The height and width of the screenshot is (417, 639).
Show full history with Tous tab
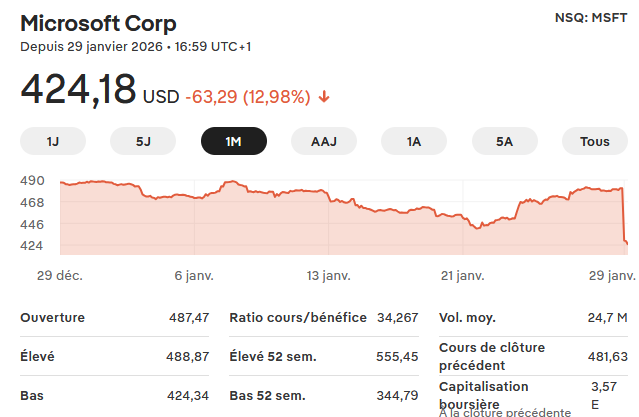(x=595, y=141)
